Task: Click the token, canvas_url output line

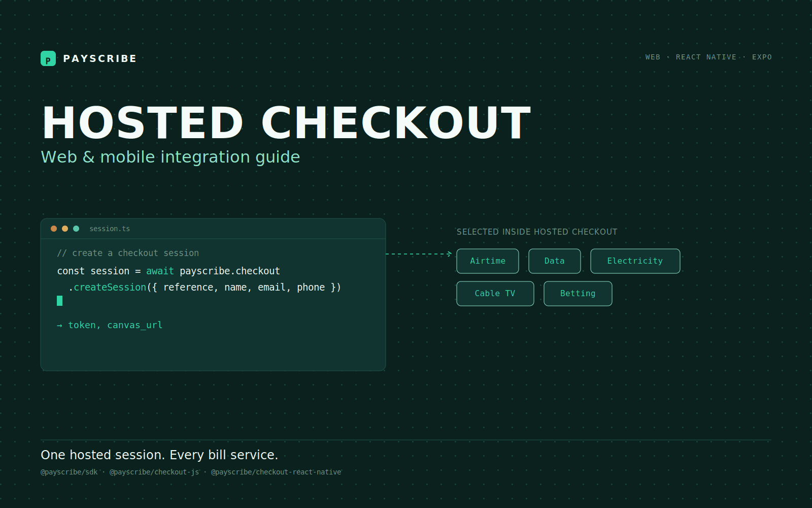Action: pyautogui.click(x=110, y=325)
